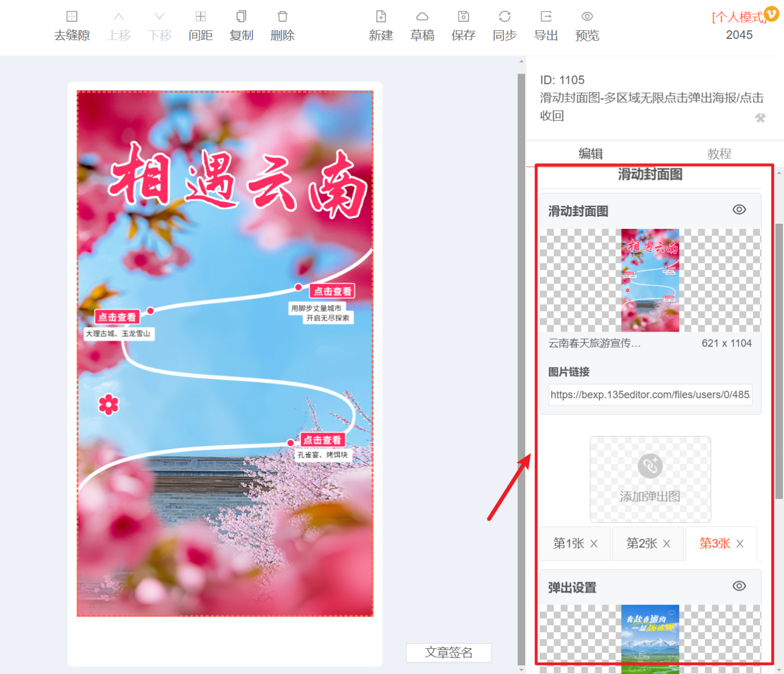This screenshot has height=674, width=784.
Task: Click the 点击查看 tag above 大理古城
Action: pos(117,317)
